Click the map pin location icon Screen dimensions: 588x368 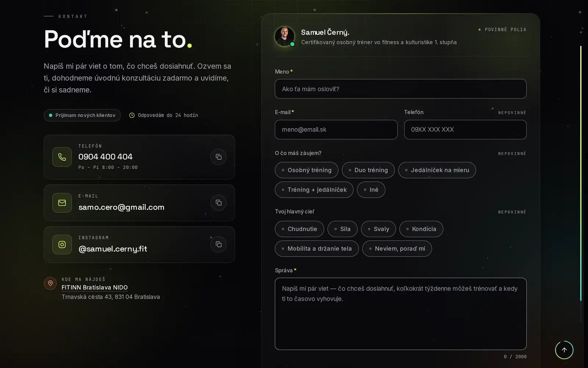point(50,283)
